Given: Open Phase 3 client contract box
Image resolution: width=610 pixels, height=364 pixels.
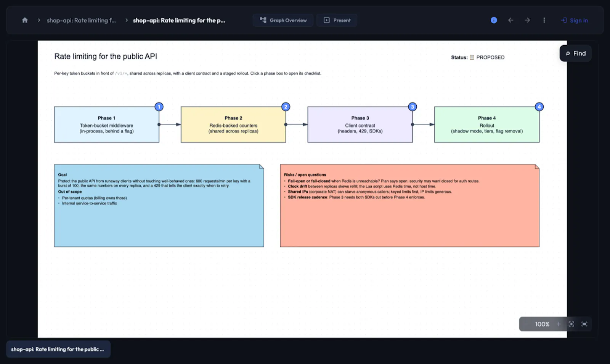Looking at the screenshot, I should (x=360, y=125).
